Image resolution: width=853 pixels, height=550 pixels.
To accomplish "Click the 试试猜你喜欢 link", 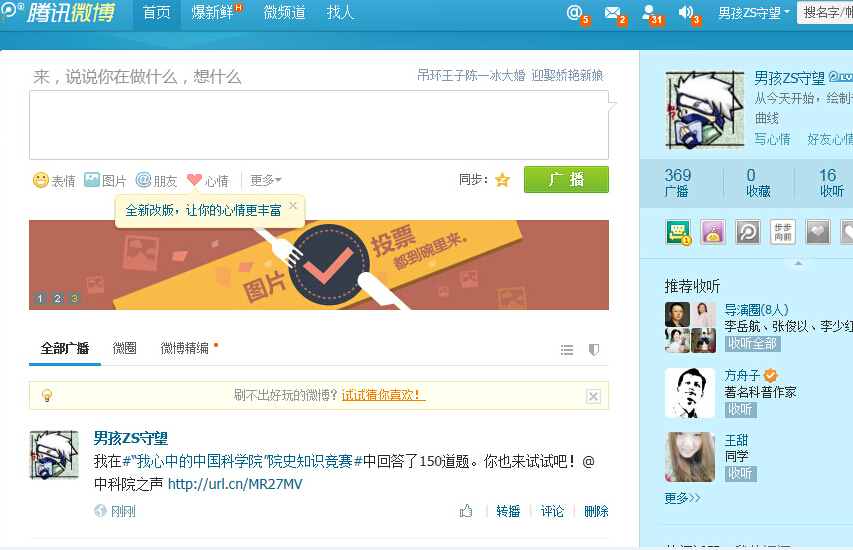I will pos(383,395).
